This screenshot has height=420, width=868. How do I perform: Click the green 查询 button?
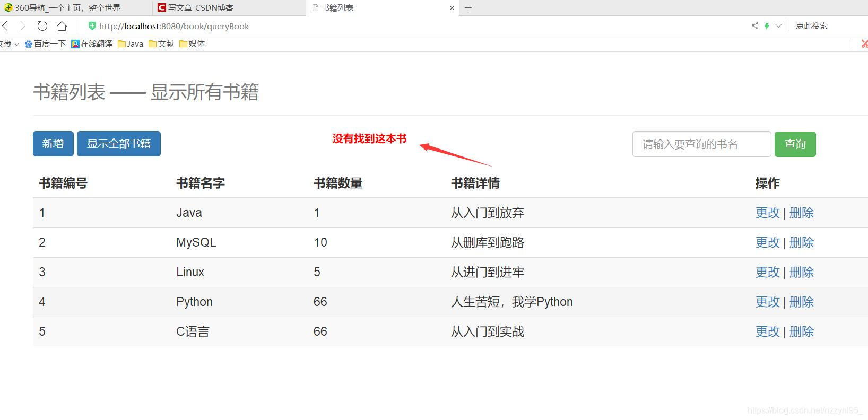(x=795, y=144)
